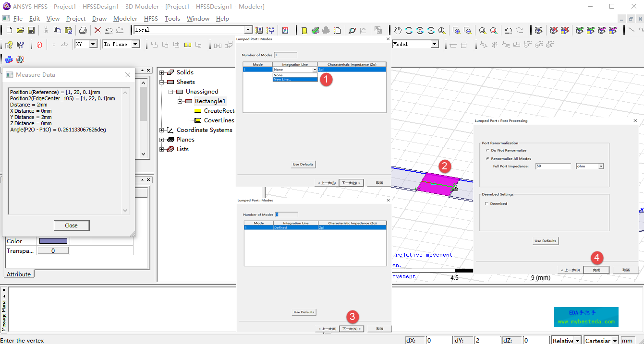Open the XY drawing plane dropdown
Viewport: 644px width, 344px height.
[x=94, y=44]
